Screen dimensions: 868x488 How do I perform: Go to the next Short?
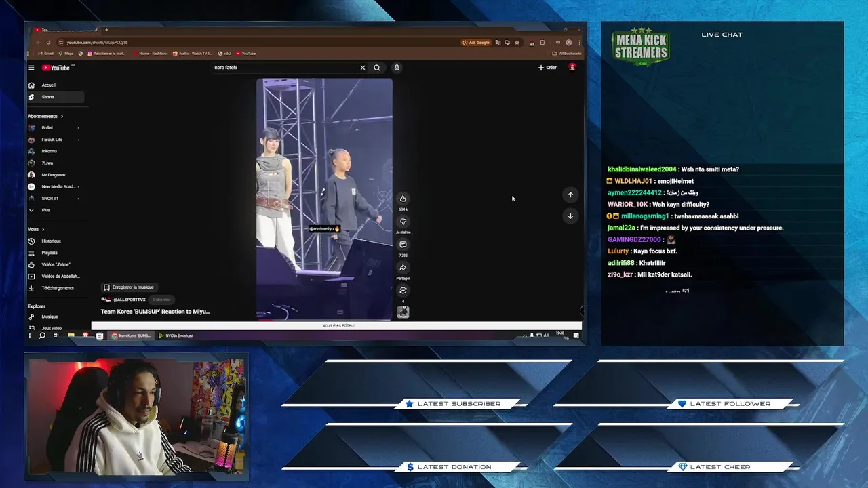point(570,216)
